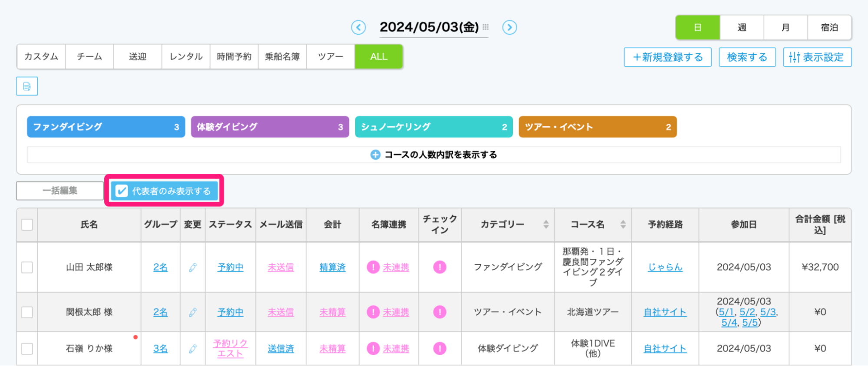Click 検索する button
This screenshot has height=366, width=868.
pyautogui.click(x=747, y=57)
